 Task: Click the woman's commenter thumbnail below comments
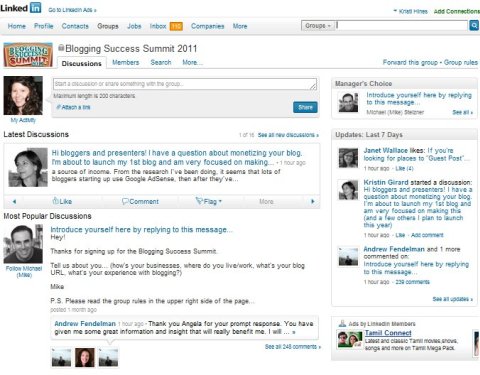coord(85,357)
